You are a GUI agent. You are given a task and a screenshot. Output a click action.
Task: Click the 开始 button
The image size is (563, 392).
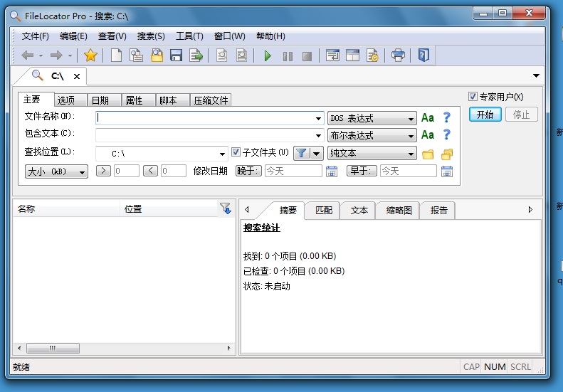[x=485, y=115]
